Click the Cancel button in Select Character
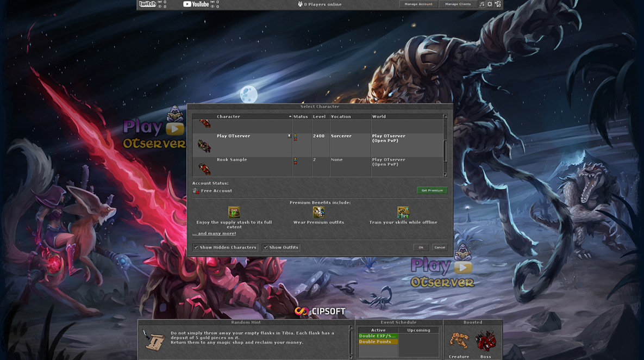Image resolution: width=644 pixels, height=360 pixels. [440, 247]
